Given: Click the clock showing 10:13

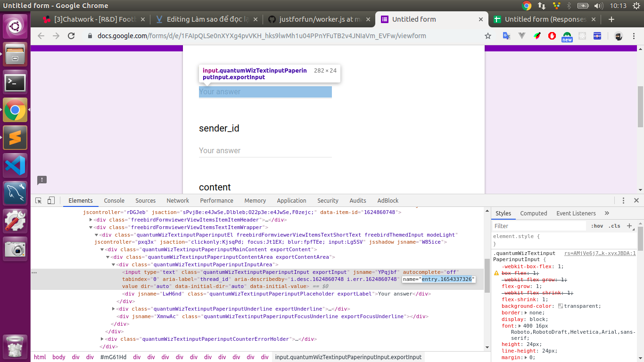Looking at the screenshot, I should click(x=618, y=6).
